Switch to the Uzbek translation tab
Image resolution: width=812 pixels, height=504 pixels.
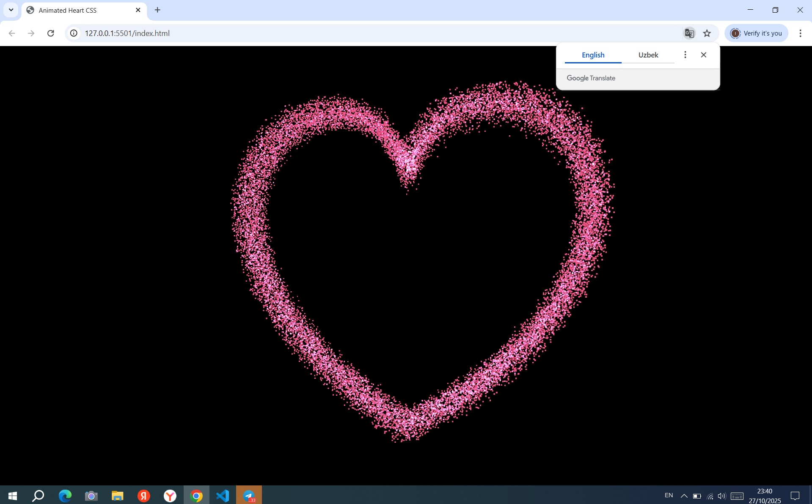pos(648,55)
